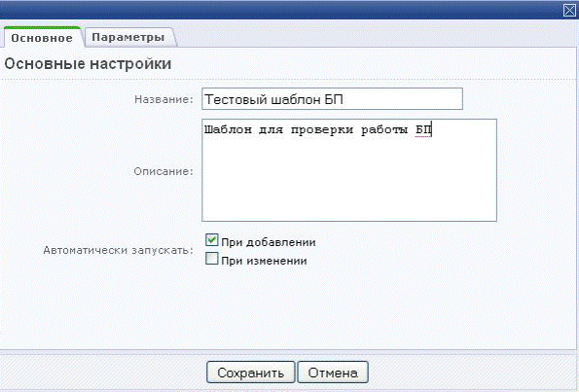The image size is (579, 392).
Task: Click the При изменении label text
Action: 264,261
